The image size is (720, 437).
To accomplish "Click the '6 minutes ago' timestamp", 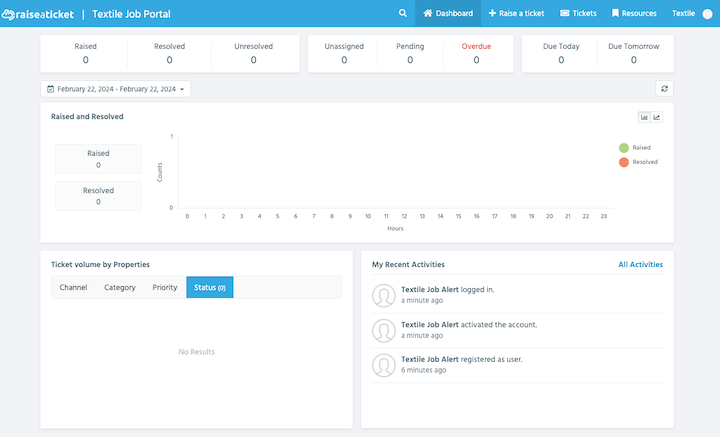I will click(423, 370).
